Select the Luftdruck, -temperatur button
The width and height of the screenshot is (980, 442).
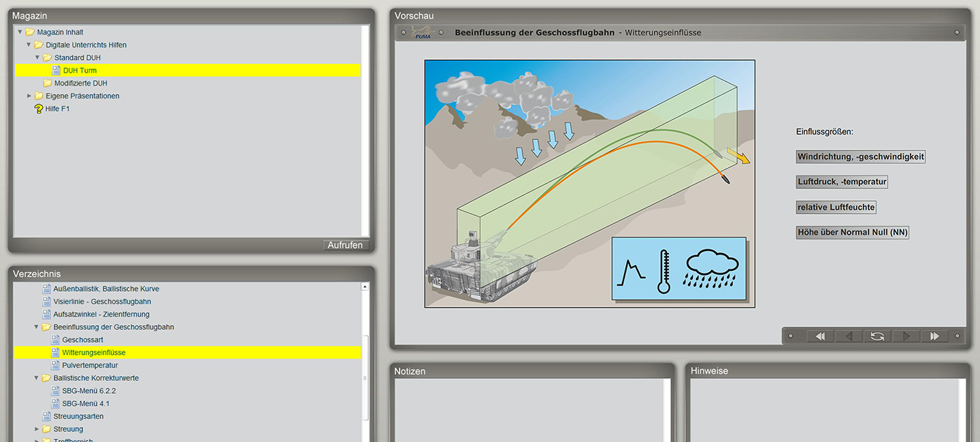point(842,182)
